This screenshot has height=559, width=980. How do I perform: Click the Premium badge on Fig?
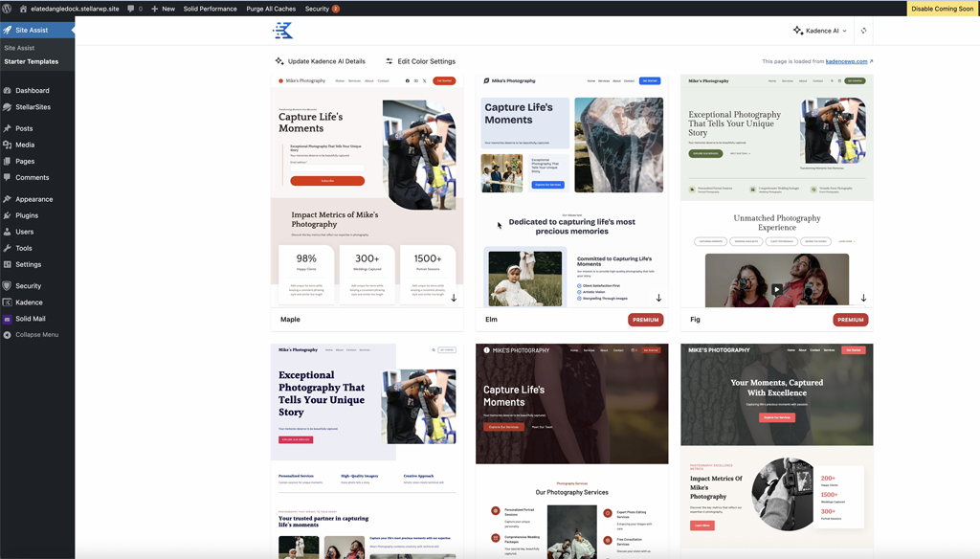pos(851,320)
